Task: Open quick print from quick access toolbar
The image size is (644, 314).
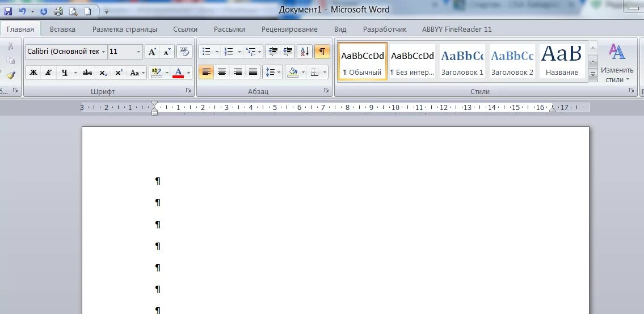Action: click(x=59, y=11)
